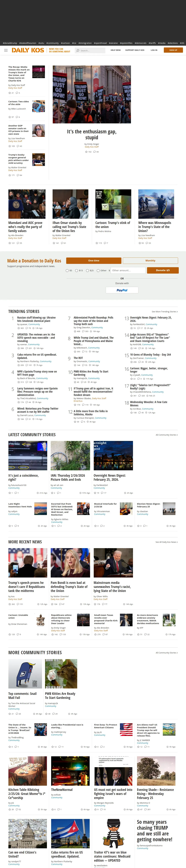Image resolution: width=186 pixels, height=868 pixels.
Task: Open 'Cartoon: Unstable union' by Drew Sheneman
Action: [x=18, y=616]
